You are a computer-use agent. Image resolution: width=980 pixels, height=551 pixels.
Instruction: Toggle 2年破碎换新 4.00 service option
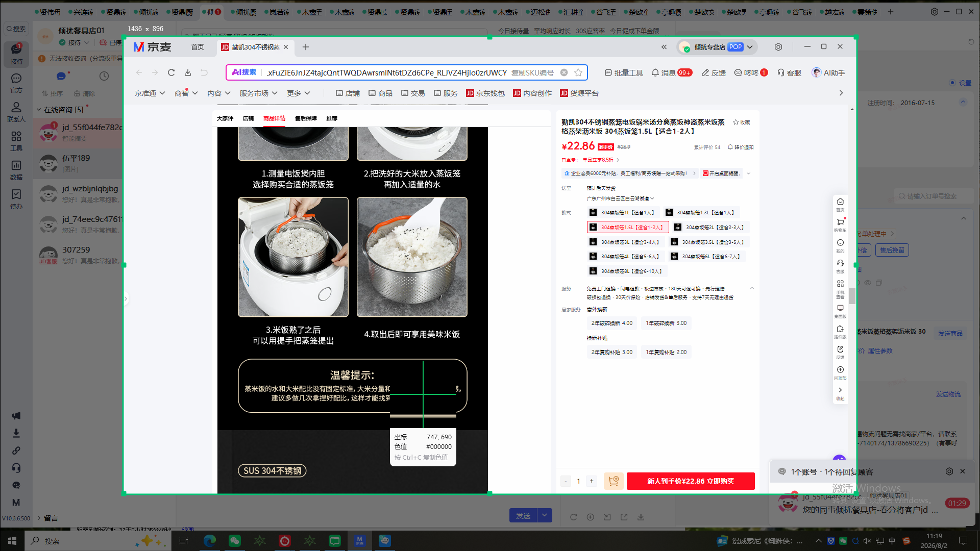[x=612, y=323]
